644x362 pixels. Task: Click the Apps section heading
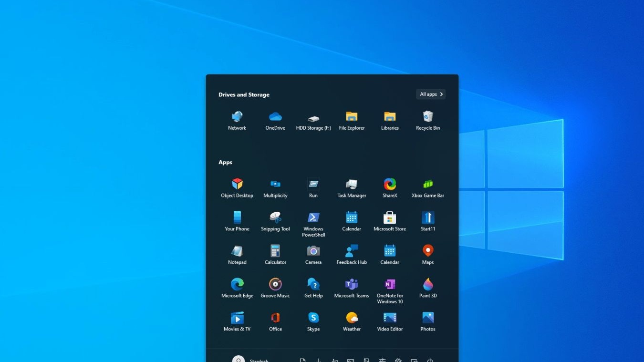coord(225,162)
